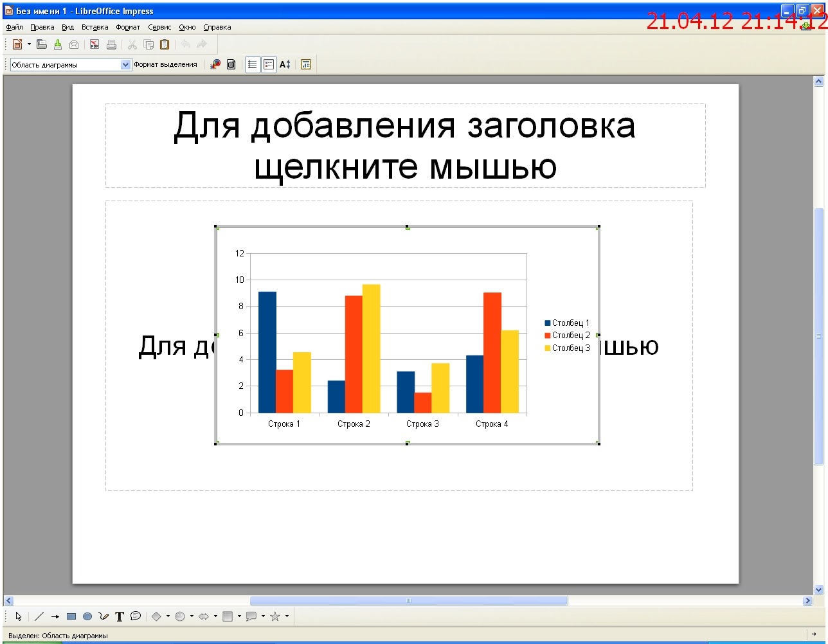
Task: Toggle Scale Text icon (A with arrow)
Action: [285, 64]
